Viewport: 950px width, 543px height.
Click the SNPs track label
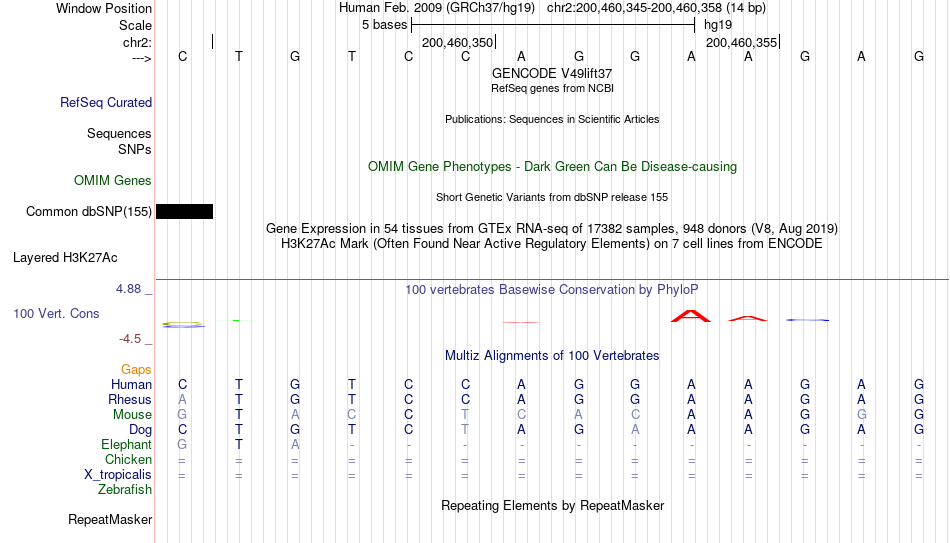(x=135, y=149)
